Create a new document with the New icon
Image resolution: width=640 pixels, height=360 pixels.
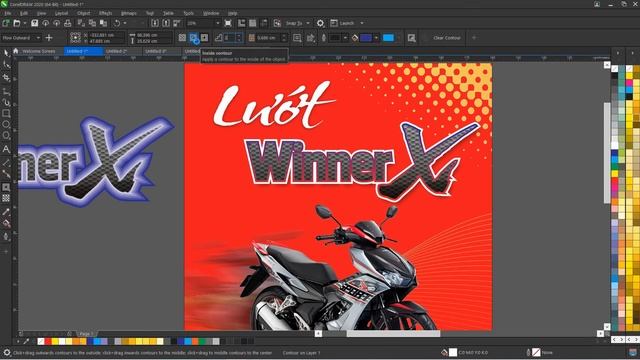click(6, 23)
